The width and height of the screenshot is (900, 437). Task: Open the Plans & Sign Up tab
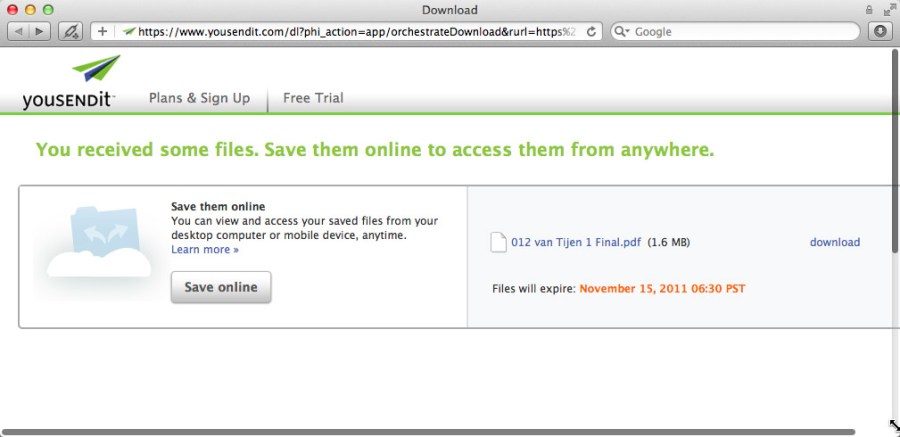point(199,98)
